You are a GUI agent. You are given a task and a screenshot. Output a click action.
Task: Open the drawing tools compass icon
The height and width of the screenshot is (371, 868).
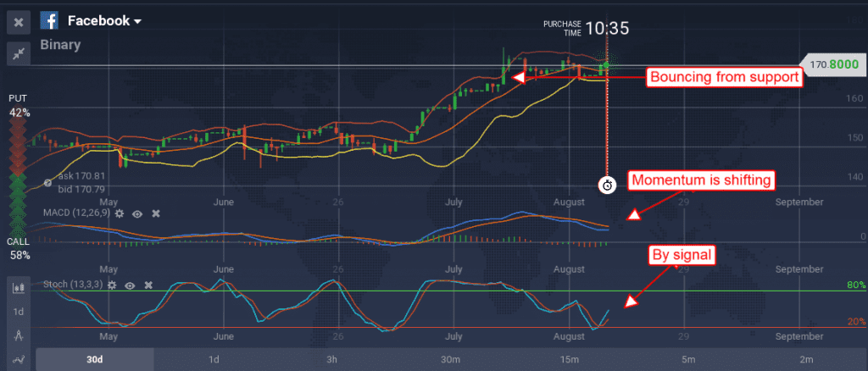[x=19, y=335]
